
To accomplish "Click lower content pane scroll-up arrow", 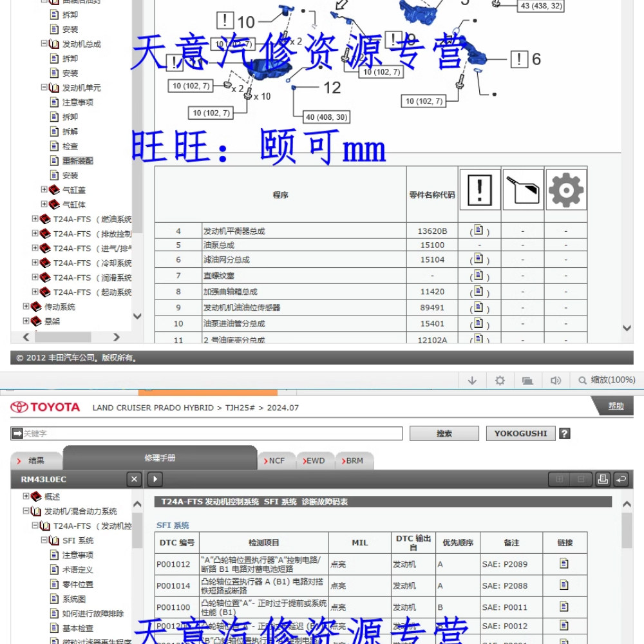I will pyautogui.click(x=627, y=504).
